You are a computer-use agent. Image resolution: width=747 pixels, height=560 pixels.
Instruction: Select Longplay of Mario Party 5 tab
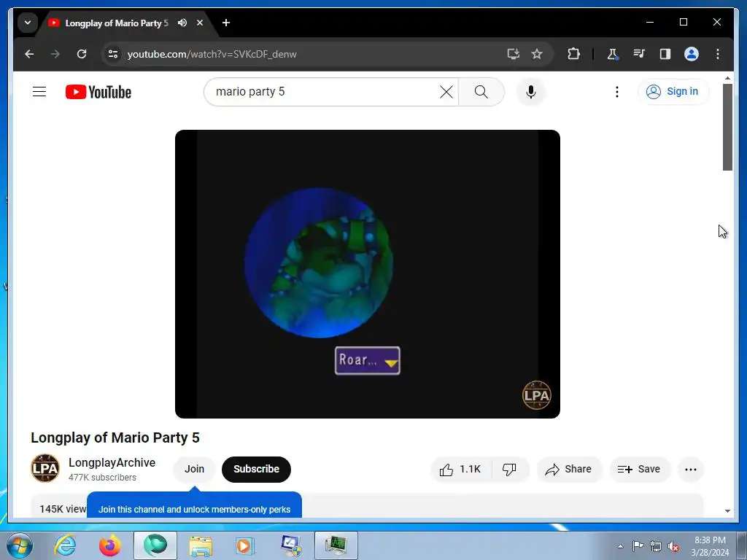coord(117,23)
